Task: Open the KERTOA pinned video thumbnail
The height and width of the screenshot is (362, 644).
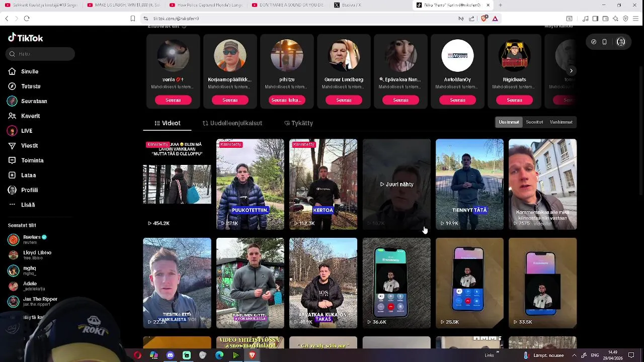Action: [x=323, y=185]
